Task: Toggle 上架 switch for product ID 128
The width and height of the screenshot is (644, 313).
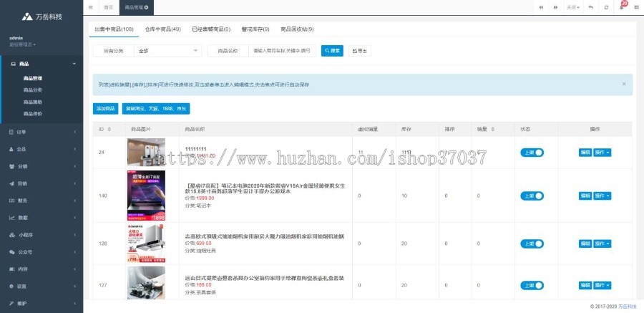Action: (x=532, y=244)
